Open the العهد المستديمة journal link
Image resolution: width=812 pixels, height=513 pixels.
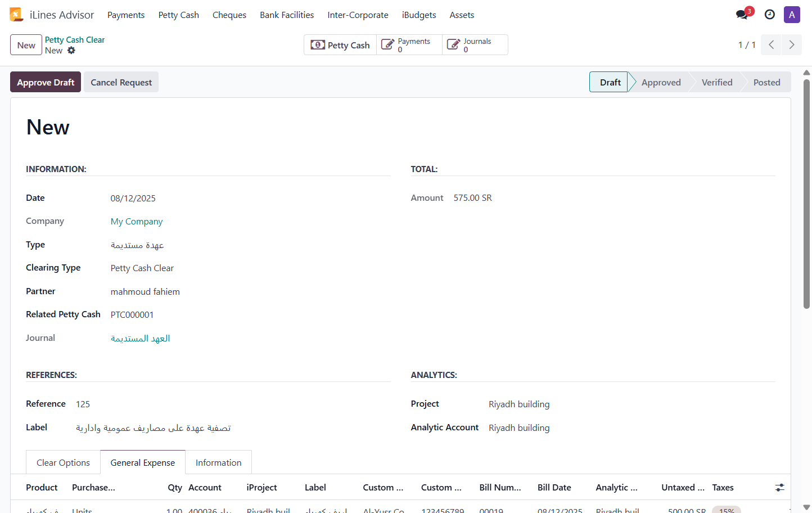click(141, 339)
